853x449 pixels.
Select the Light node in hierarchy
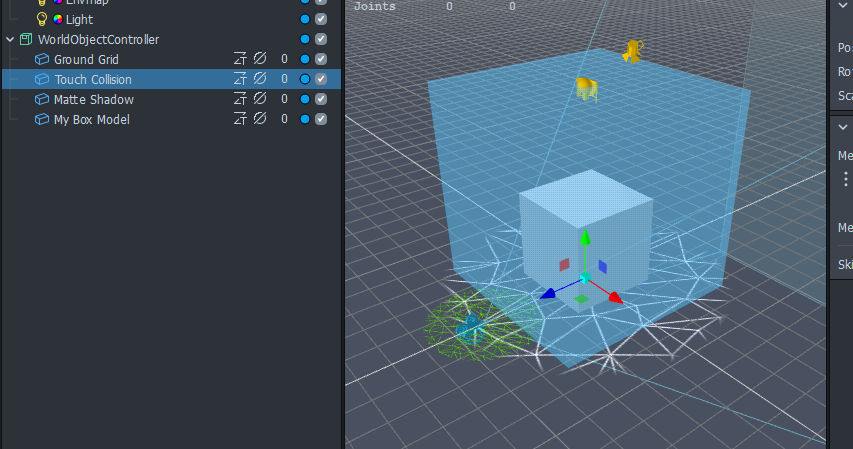pos(79,20)
